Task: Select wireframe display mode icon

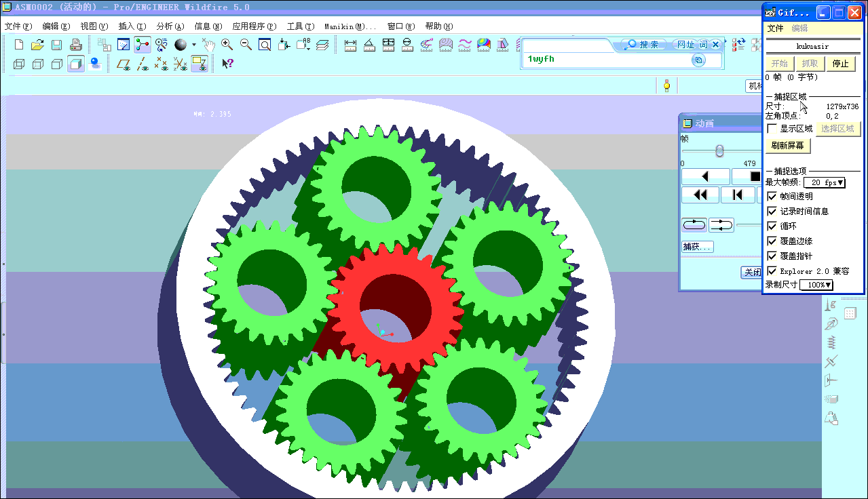Action: (19, 64)
